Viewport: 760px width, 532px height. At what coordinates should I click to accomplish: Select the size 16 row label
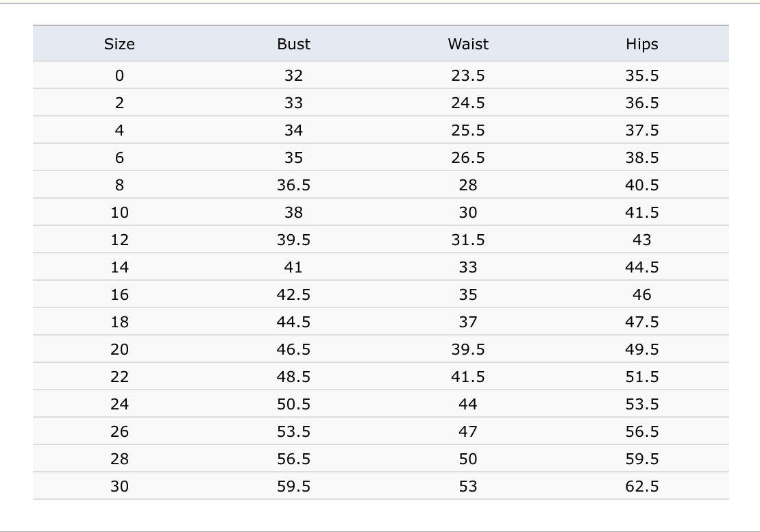tap(119, 295)
